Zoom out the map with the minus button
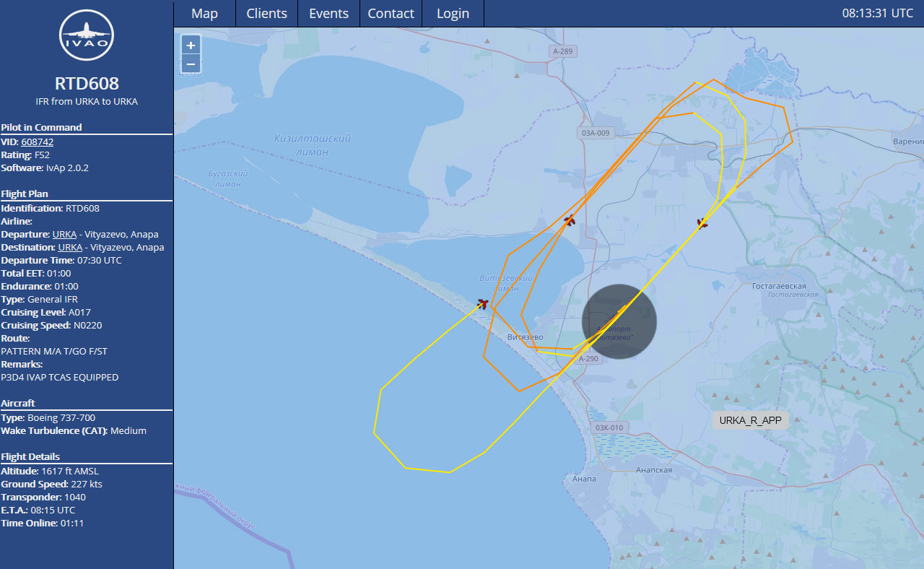 tap(191, 64)
